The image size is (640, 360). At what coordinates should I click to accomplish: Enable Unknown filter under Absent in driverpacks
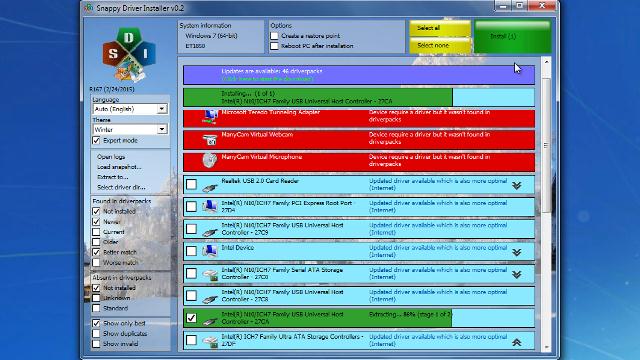(96, 298)
